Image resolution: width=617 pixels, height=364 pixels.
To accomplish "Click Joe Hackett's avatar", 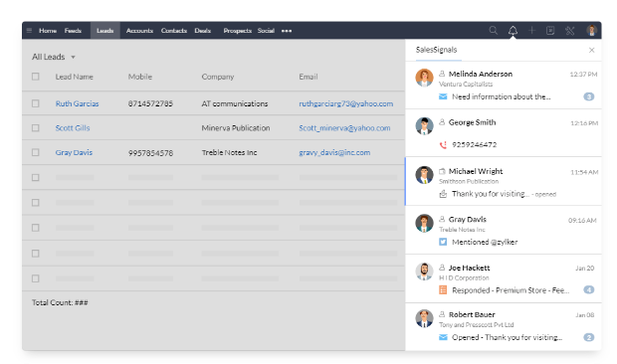I will tap(424, 272).
